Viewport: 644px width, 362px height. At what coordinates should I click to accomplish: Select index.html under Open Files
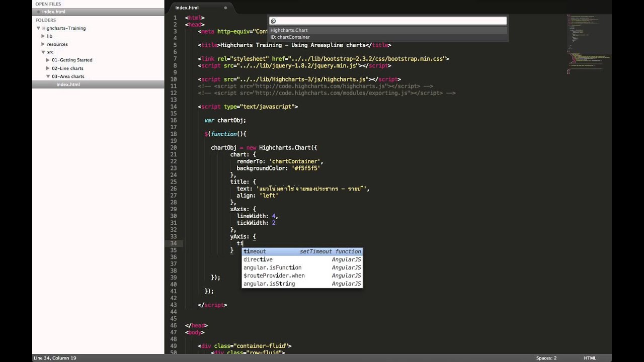98,12
